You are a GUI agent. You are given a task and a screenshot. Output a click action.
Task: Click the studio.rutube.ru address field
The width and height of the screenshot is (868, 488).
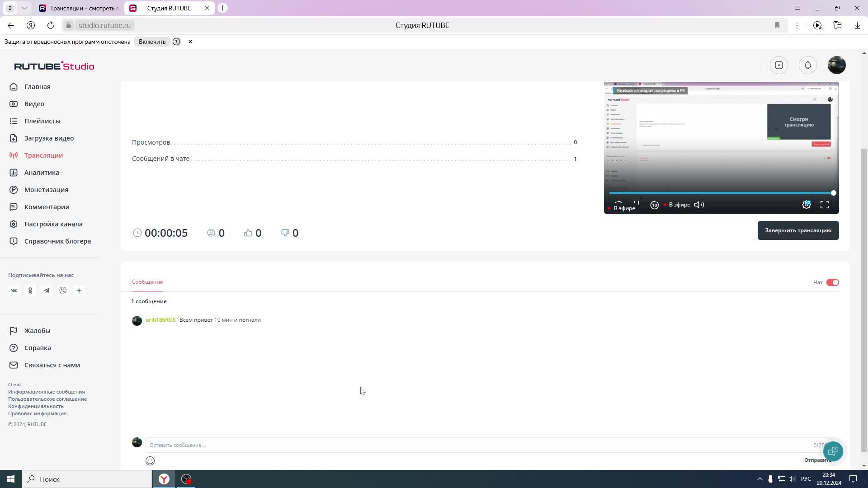104,25
